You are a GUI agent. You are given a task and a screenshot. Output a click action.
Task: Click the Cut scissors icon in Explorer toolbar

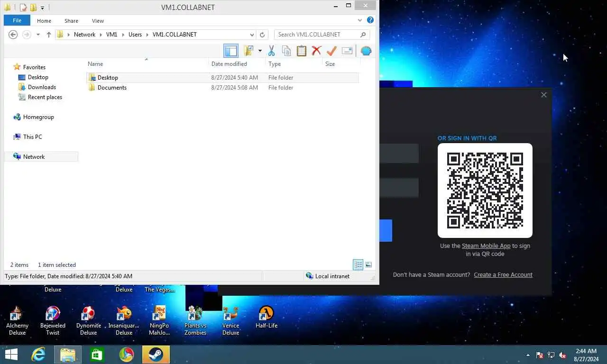click(x=272, y=51)
